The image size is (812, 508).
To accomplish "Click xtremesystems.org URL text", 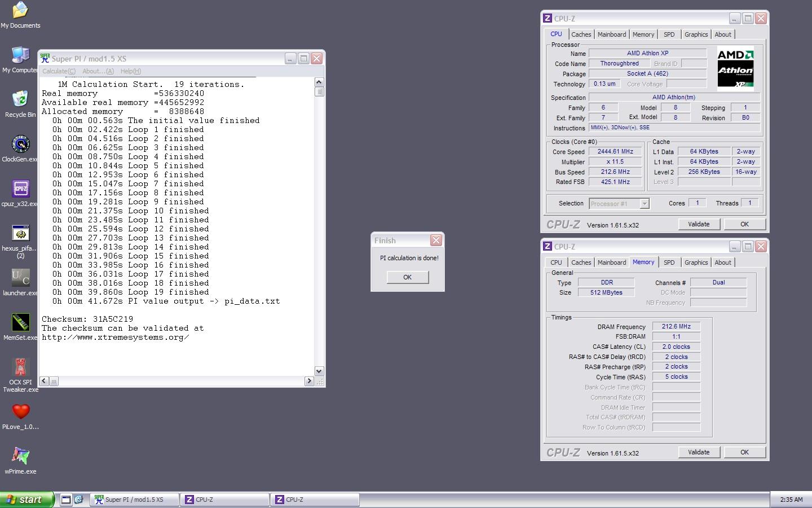I will [116, 337].
